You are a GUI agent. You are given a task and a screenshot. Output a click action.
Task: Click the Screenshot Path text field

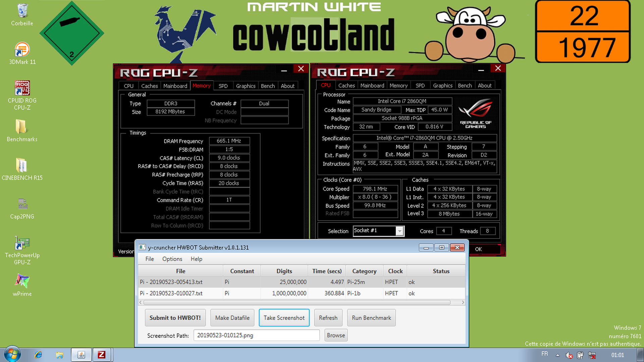point(257,335)
